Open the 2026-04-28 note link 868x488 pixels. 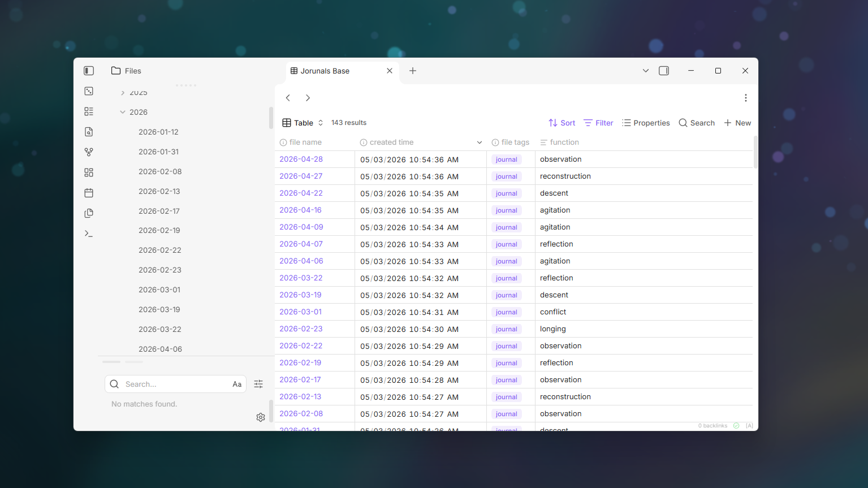301,159
